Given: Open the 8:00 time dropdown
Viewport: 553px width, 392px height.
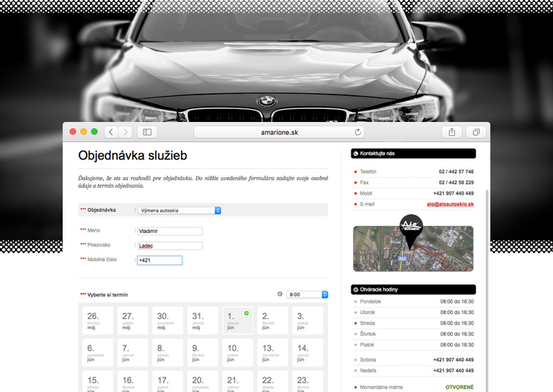Looking at the screenshot, I should coord(307,294).
